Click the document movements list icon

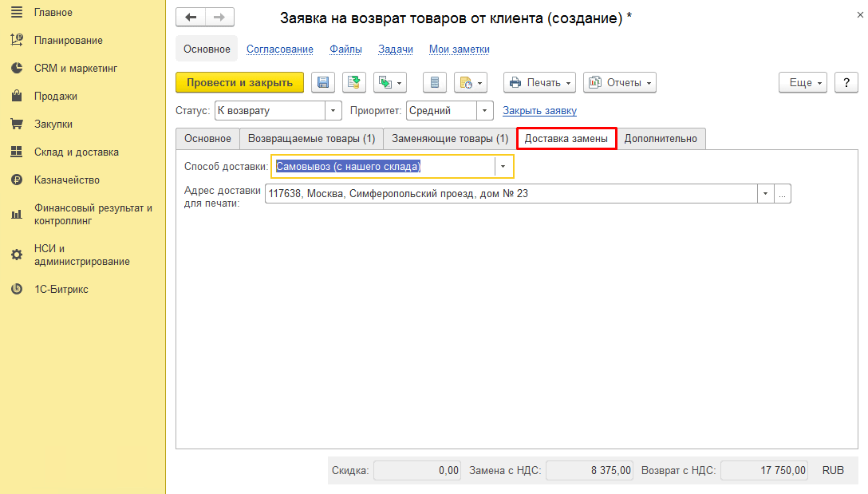435,82
